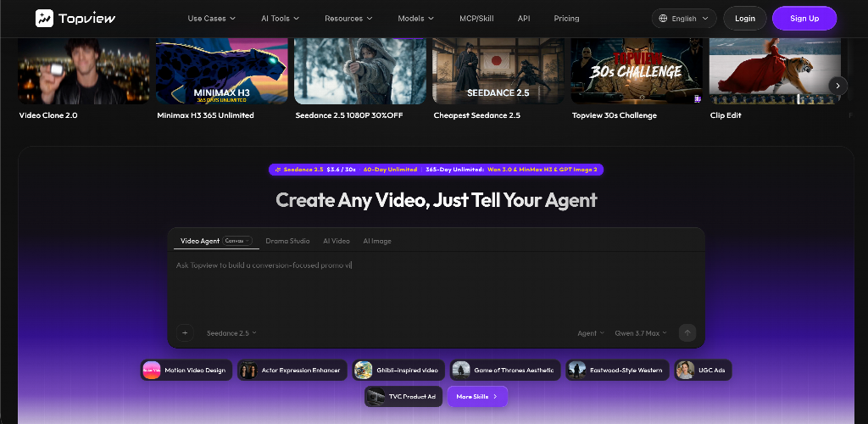Image resolution: width=868 pixels, height=424 pixels.
Task: Click into the Ask Topview prompt field
Action: (436, 285)
